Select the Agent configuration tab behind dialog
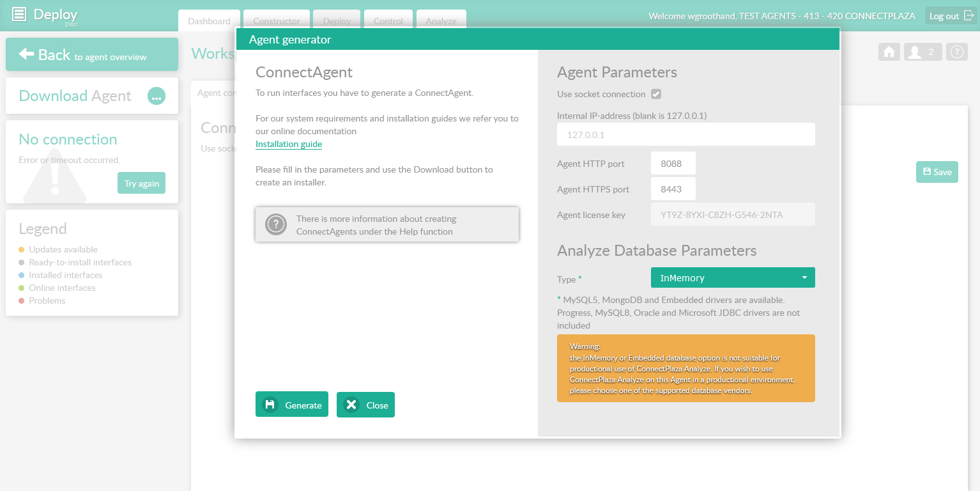 [214, 93]
